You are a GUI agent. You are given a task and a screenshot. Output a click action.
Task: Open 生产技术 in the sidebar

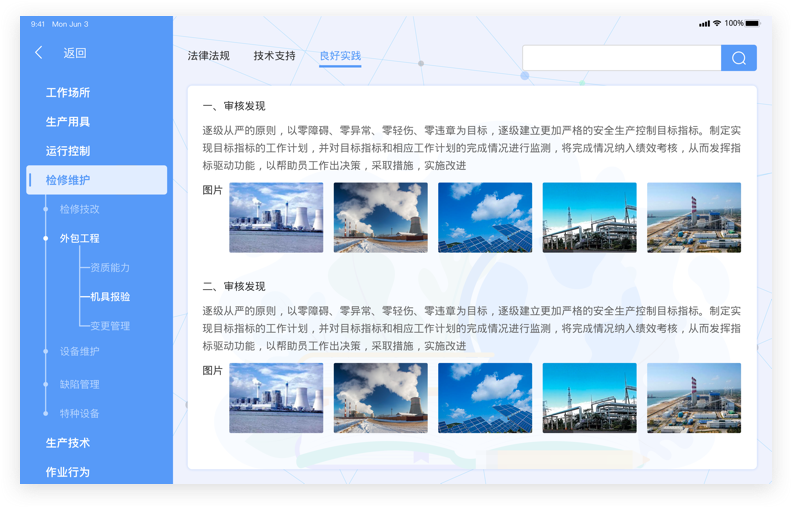(x=68, y=443)
